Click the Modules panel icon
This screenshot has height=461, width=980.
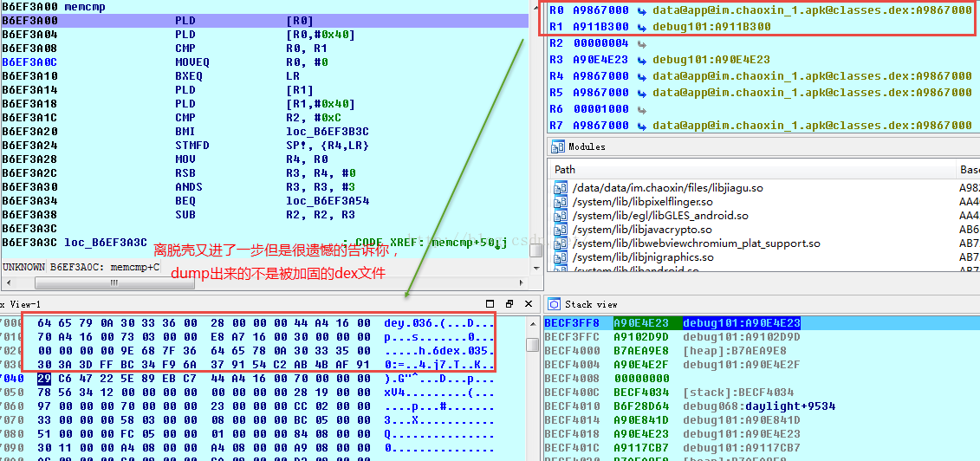coord(557,146)
